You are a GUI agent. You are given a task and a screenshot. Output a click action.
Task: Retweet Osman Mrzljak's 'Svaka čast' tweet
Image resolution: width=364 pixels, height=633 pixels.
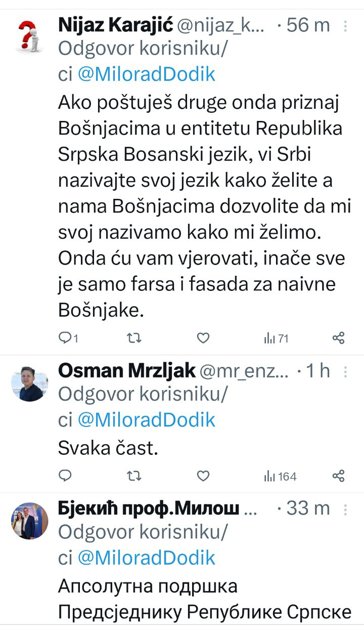click(x=134, y=476)
